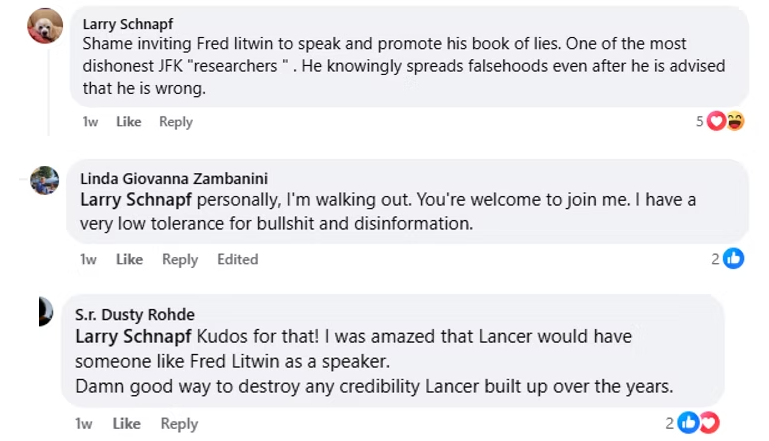
Task: Click thumbs-up reaction icon on Linda's comment
Action: [x=733, y=259]
